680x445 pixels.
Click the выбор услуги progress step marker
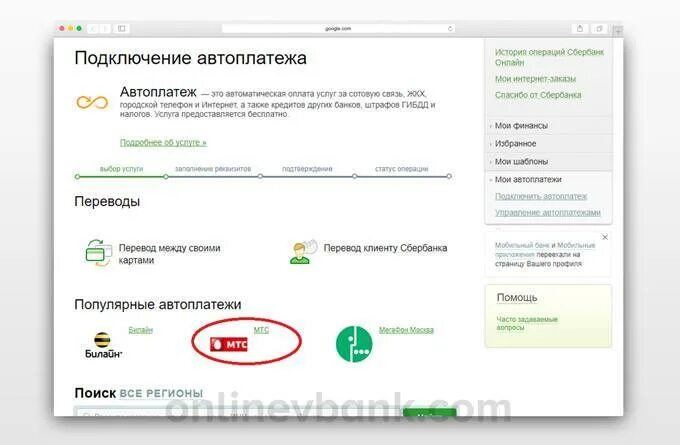[77, 177]
